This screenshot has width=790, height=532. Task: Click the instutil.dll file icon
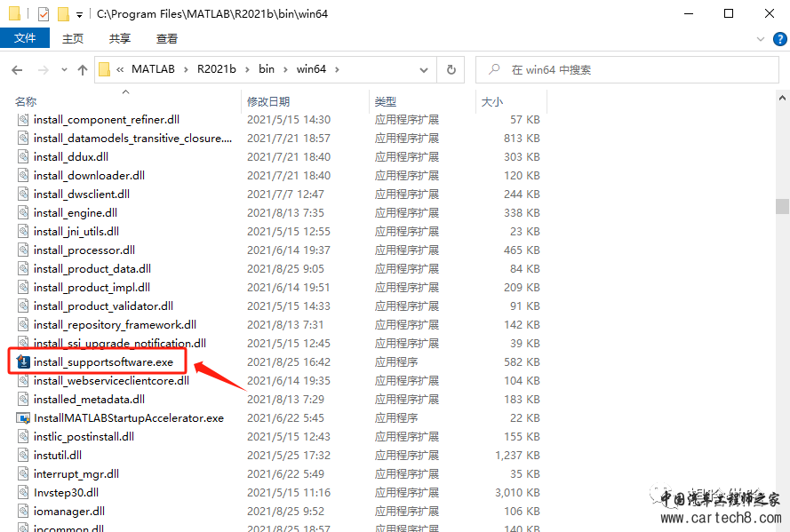click(x=23, y=456)
